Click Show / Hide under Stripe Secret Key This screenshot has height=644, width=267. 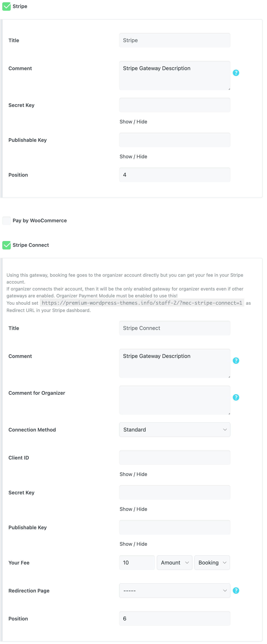pyautogui.click(x=133, y=121)
